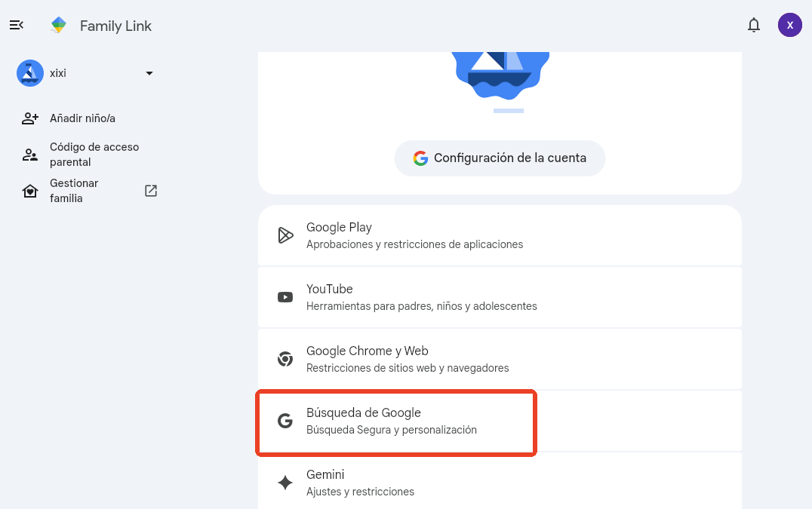The height and width of the screenshot is (509, 812).
Task: Open the xixi child selector dropdown
Action: (149, 73)
